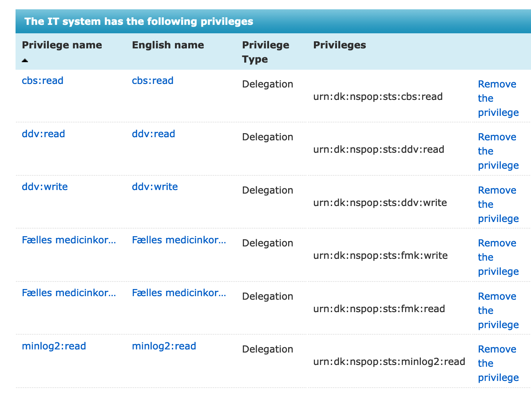Open ddv:write in the Privilege name column

(45, 187)
